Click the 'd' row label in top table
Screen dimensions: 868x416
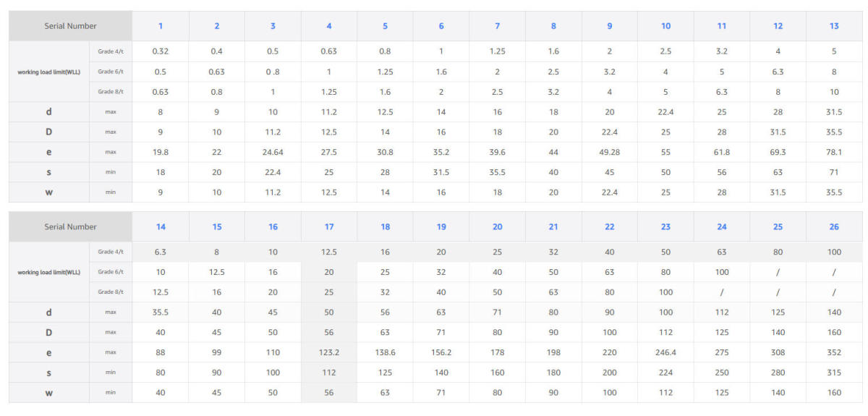coord(49,112)
